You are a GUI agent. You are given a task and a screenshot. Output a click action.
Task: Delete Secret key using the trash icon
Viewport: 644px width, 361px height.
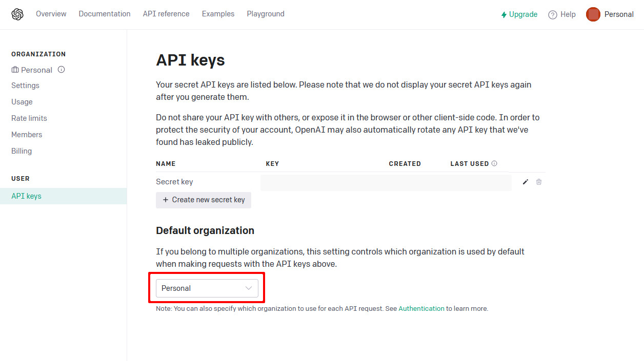tap(539, 182)
